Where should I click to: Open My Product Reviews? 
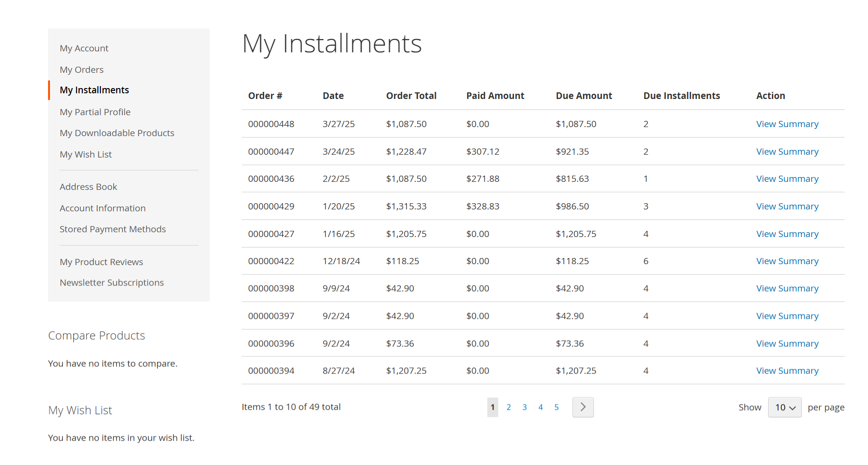coord(101,262)
